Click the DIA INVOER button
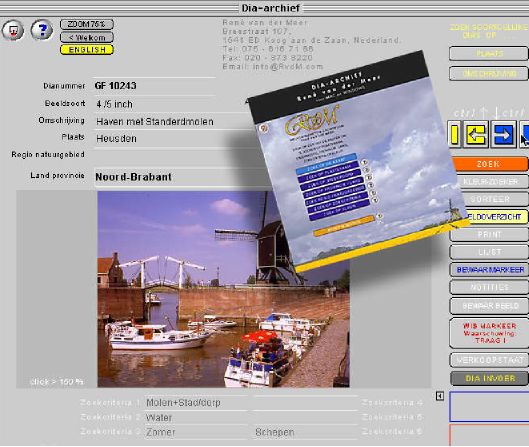This screenshot has width=529, height=447. tap(489, 378)
